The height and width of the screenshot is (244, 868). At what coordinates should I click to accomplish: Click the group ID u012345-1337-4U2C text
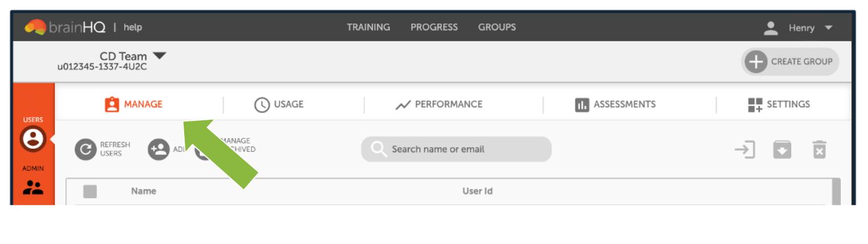(x=102, y=67)
